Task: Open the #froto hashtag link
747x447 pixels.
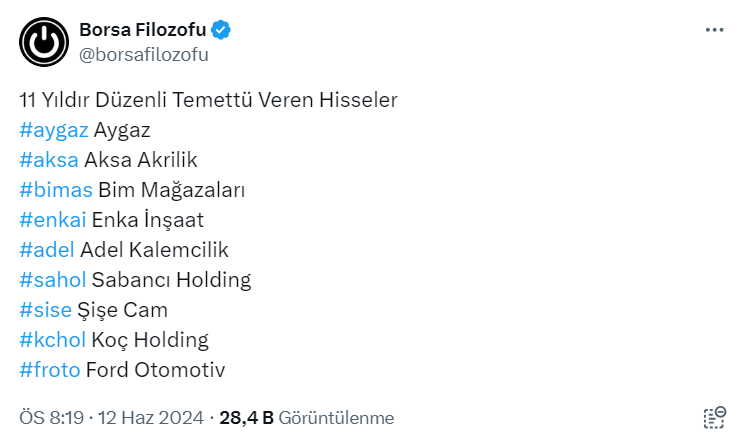Action: [49, 370]
